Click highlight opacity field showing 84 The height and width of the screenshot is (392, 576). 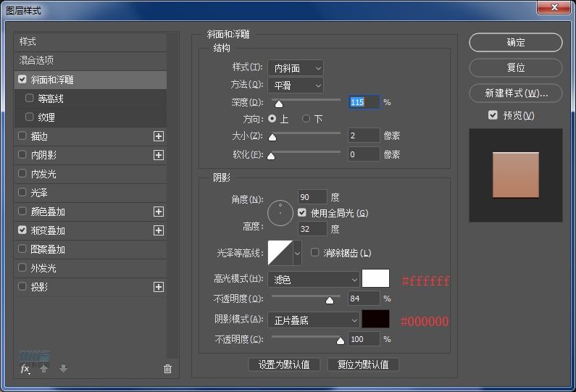click(364, 299)
